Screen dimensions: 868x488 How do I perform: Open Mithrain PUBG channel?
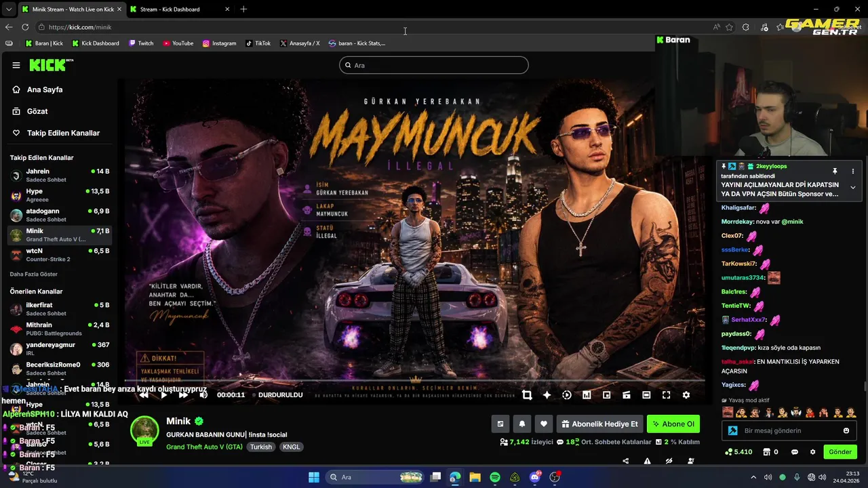click(x=60, y=329)
